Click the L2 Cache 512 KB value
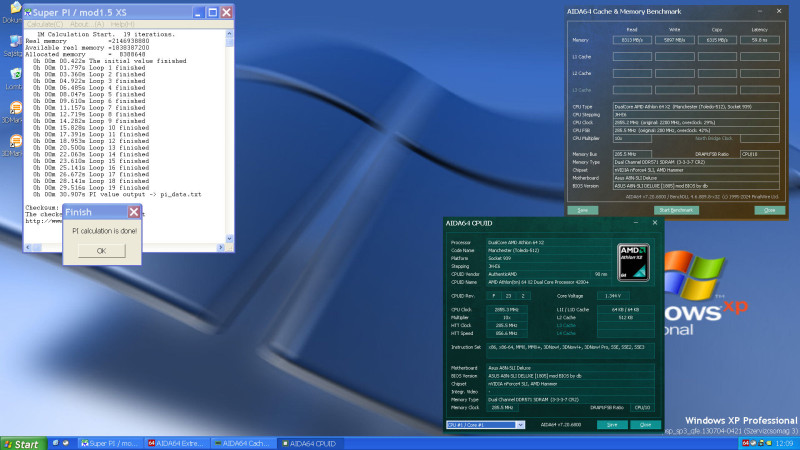The width and height of the screenshot is (800, 450). [x=626, y=317]
